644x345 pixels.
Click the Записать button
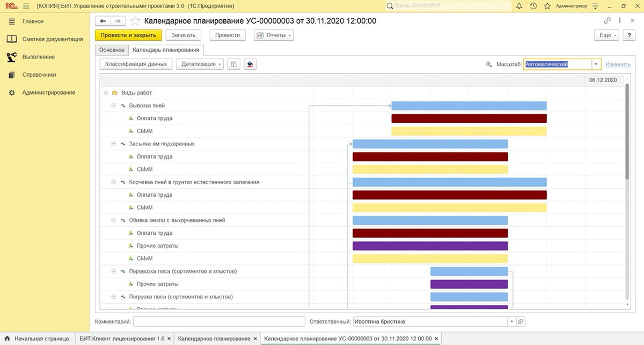click(x=183, y=35)
